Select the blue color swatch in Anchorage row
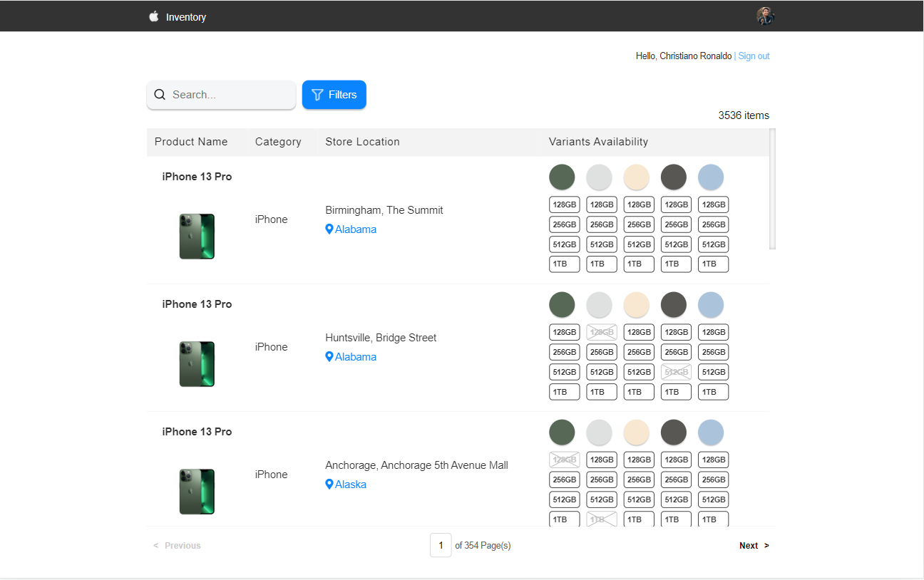 pyautogui.click(x=710, y=433)
